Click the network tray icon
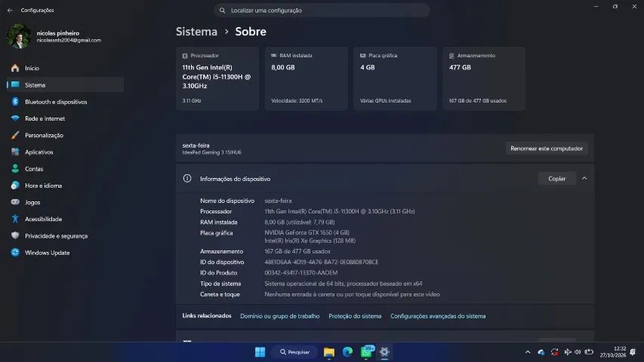 [x=568, y=352]
